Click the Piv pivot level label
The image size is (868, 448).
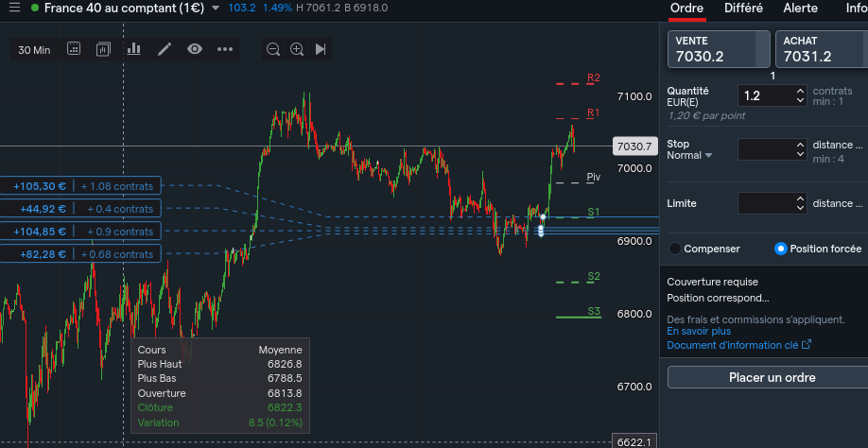tap(594, 177)
